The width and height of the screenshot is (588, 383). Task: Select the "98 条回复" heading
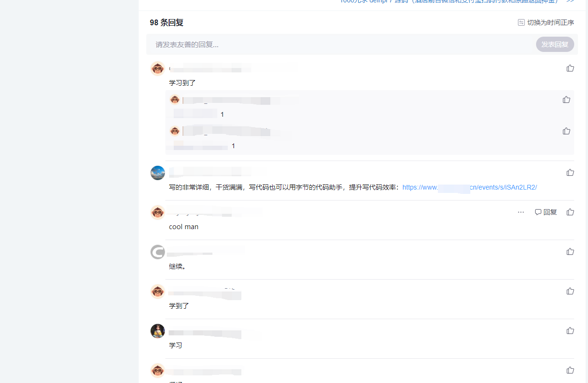click(166, 22)
